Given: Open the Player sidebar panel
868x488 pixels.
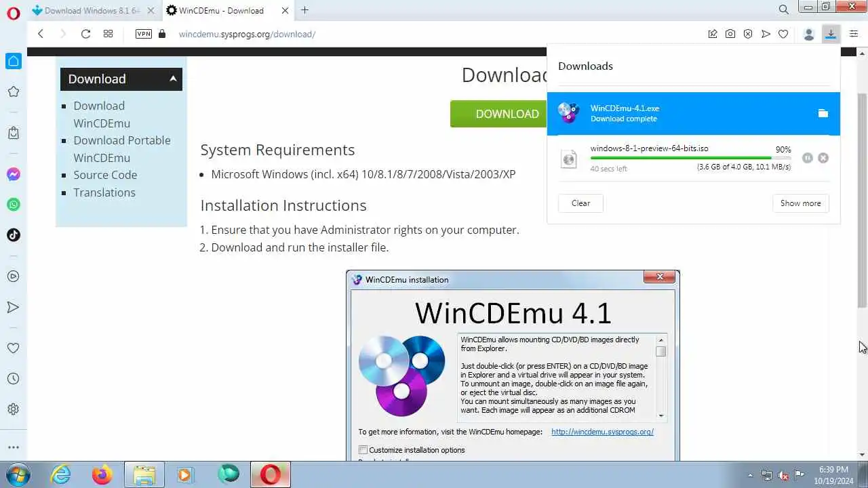Looking at the screenshot, I should (x=13, y=277).
